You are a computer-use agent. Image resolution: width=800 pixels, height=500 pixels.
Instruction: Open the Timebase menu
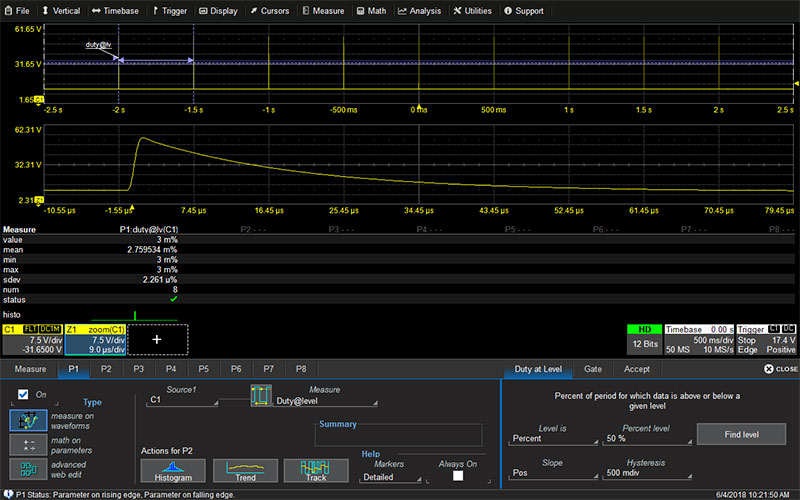115,11
